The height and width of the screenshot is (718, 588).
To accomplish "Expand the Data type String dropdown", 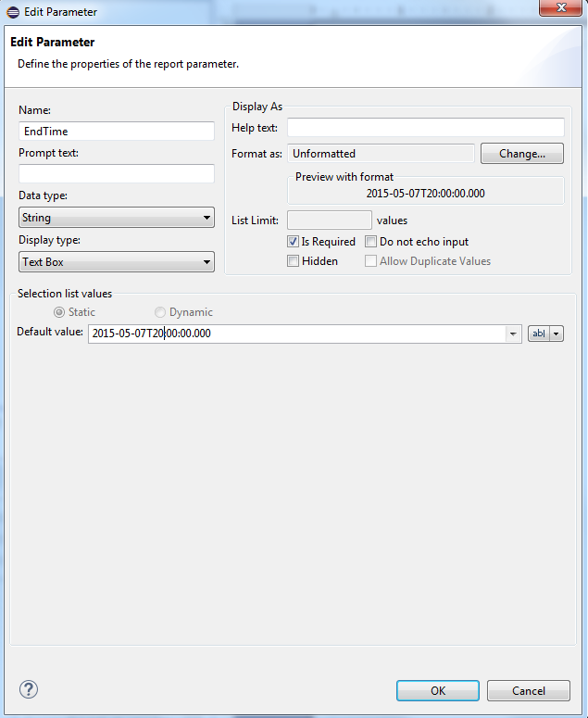I will tap(117, 218).
